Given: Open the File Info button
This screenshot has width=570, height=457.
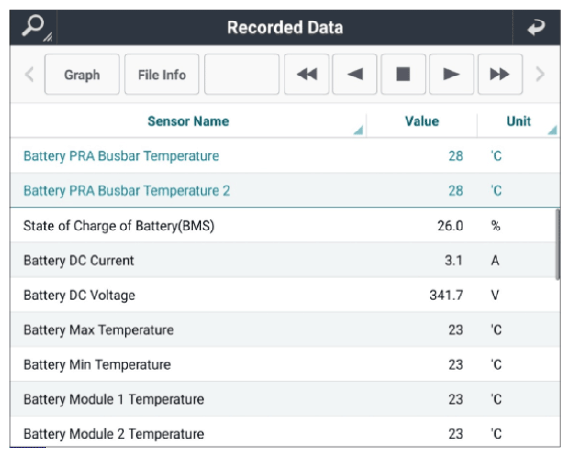Looking at the screenshot, I should point(162,74).
